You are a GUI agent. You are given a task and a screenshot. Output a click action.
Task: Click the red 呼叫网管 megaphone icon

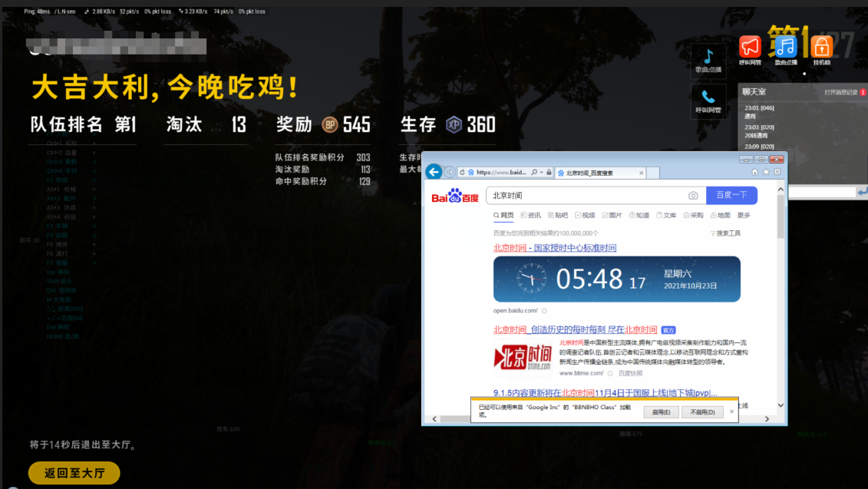coord(750,47)
